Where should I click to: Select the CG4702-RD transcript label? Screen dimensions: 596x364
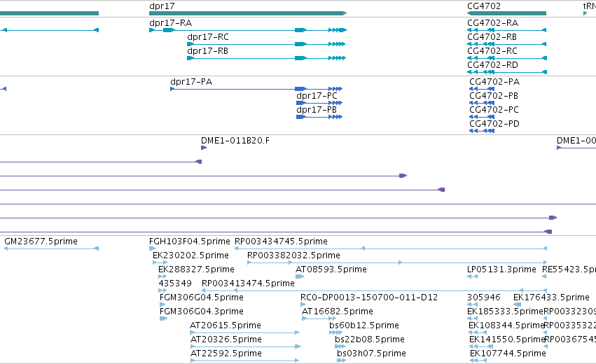492,65
